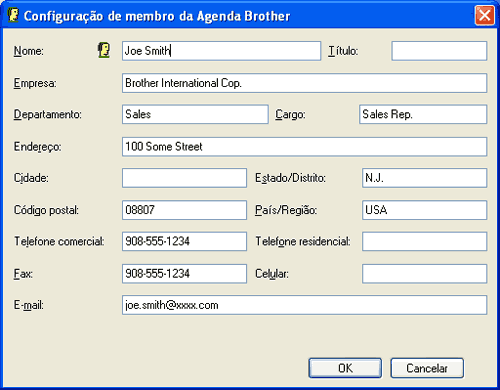500x390 pixels.
Task: Select the Telefone comercial number field
Action: [x=184, y=241]
